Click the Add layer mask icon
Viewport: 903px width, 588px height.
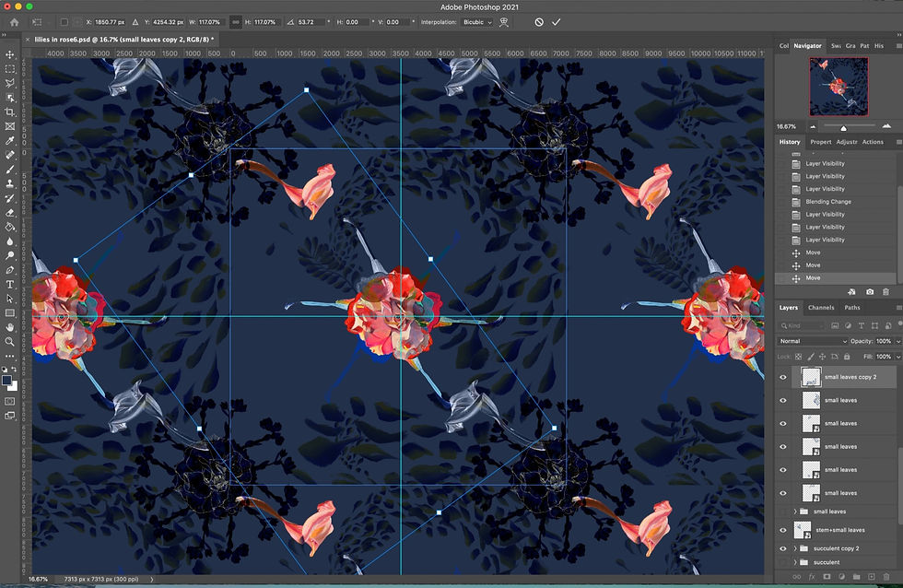[827, 577]
